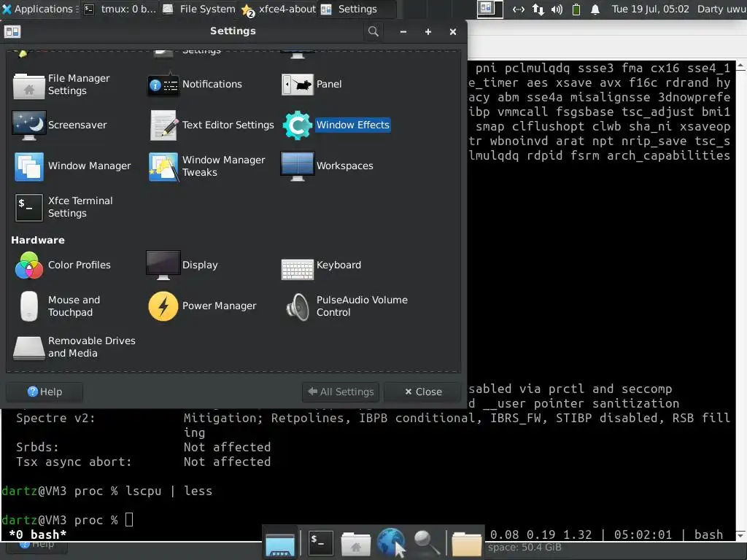Open the notification bell in panel
Viewport: 747px width, 560px height.
[x=595, y=9]
